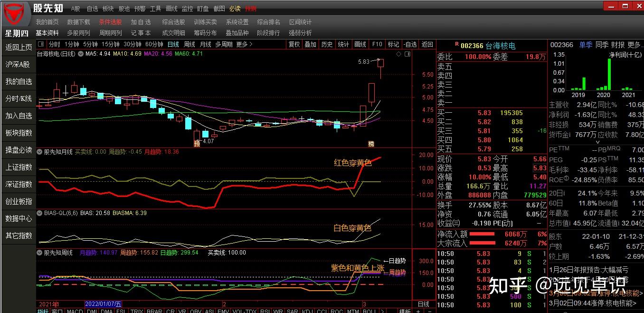Switch to 分时 timeframe
Viewport: 644px width, 313px height.
(x=55, y=44)
